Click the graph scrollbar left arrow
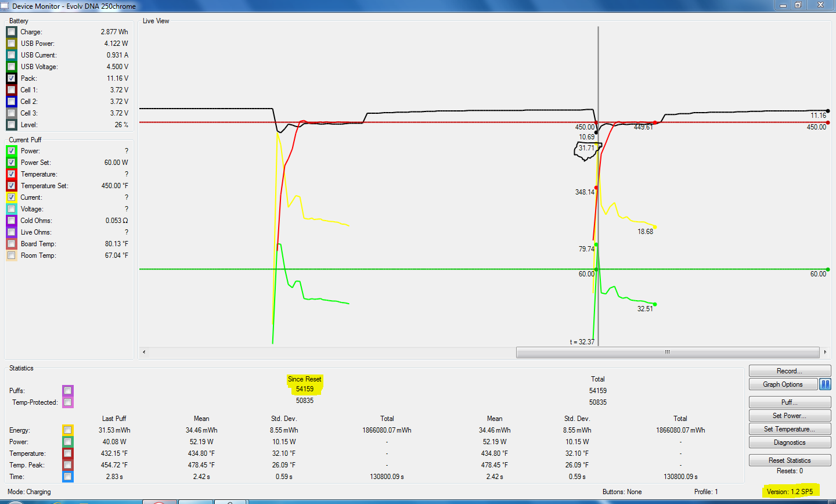Screen dimensions: 836x504 tap(144, 352)
